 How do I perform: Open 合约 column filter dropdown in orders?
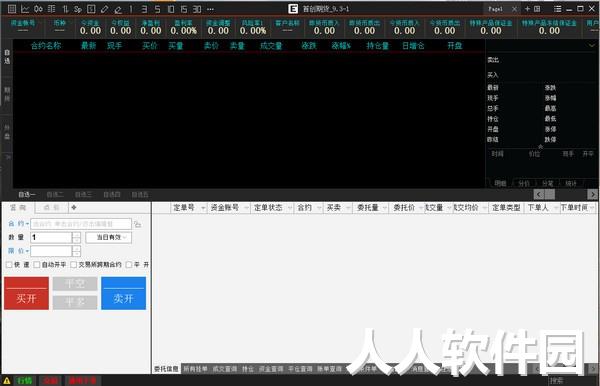319,208
